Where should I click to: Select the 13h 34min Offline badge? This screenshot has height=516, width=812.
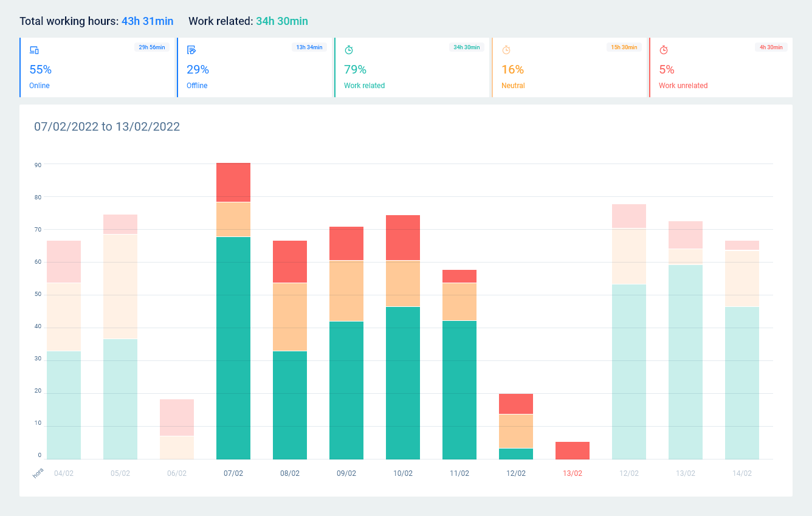pyautogui.click(x=309, y=47)
